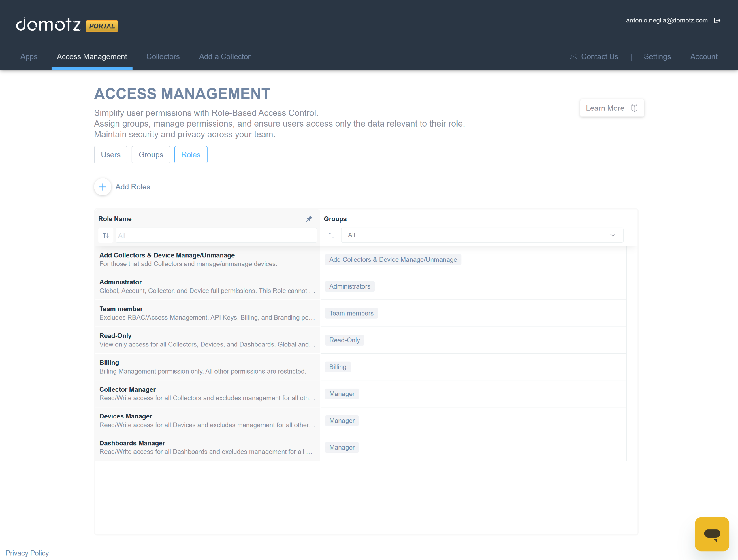Click the Domotz Portal logo
Image resolution: width=738 pixels, height=560 pixels.
67,25
